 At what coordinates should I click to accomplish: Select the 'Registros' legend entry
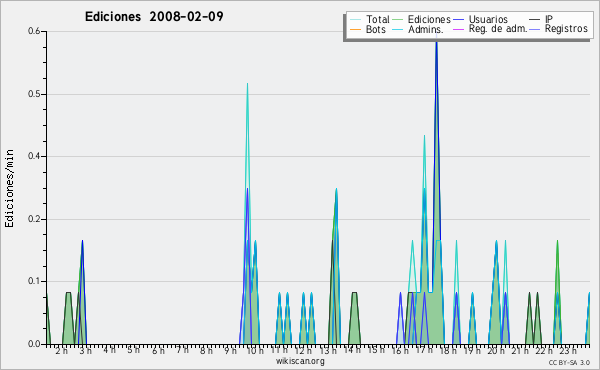click(559, 29)
